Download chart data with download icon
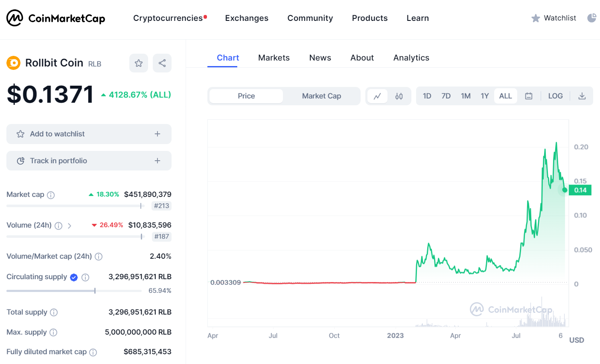Image resolution: width=600 pixels, height=364 pixels. coord(582,96)
